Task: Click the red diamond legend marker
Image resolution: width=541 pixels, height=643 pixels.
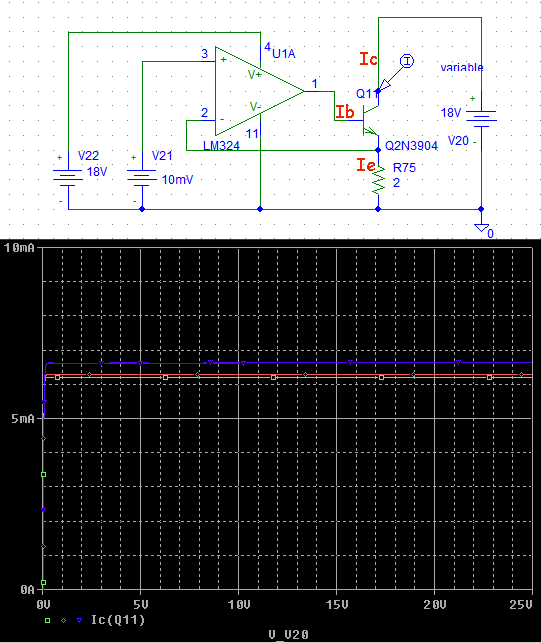Action: tap(63, 620)
